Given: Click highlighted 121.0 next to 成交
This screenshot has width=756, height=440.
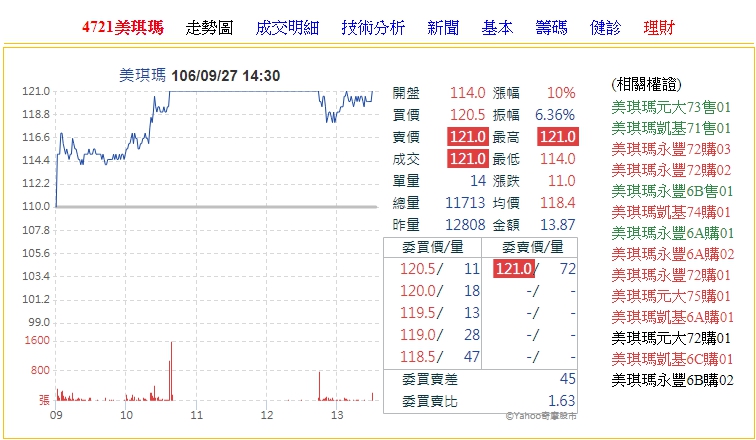Looking at the screenshot, I should coord(468,159).
